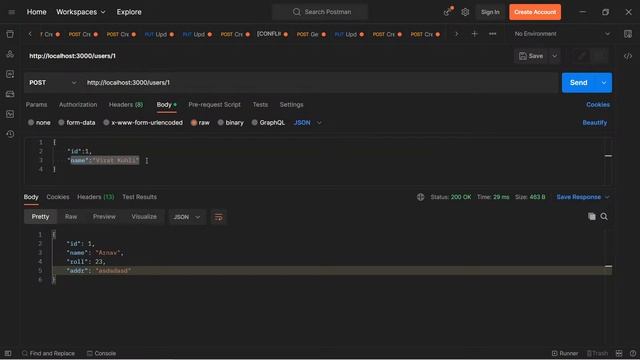Open Find and Replace in status bar
The image size is (640, 360).
point(48,353)
